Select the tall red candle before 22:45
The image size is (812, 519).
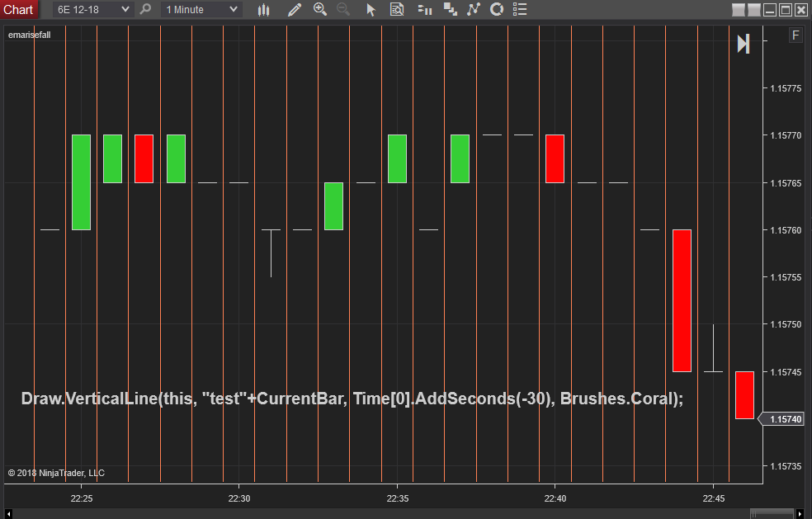pos(682,300)
